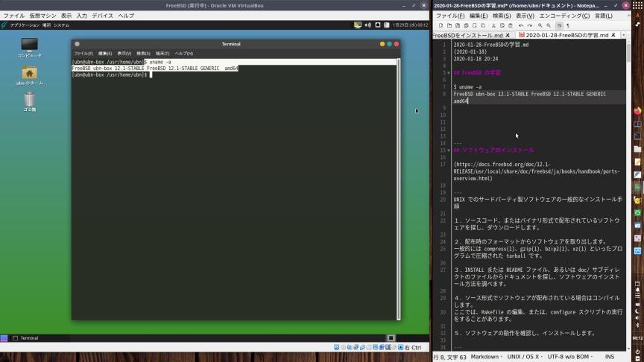Image resolution: width=644 pixels, height=362 pixels.
Task: Open ファイル(F) menu in Notepadqq
Action: (450, 16)
